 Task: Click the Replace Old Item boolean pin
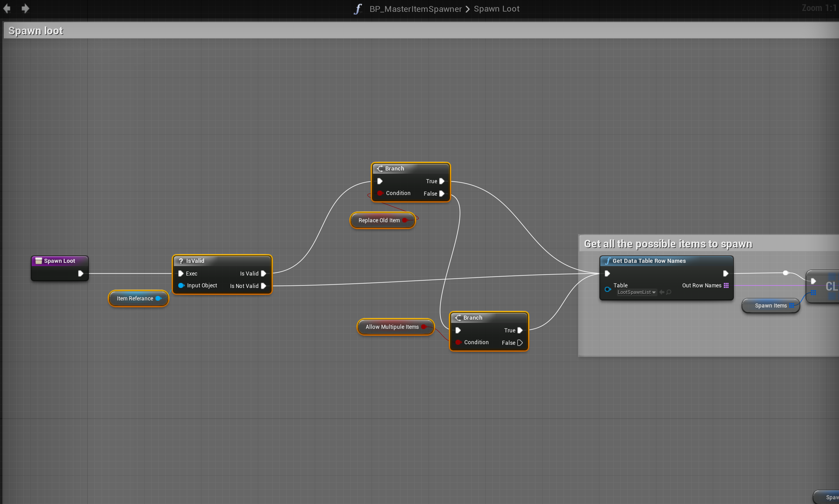[x=405, y=220]
